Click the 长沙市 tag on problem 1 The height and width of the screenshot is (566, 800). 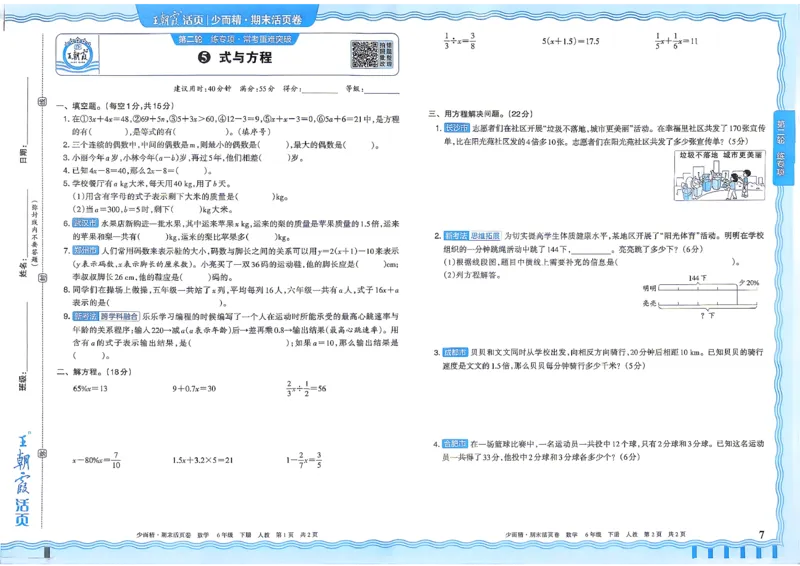(x=457, y=128)
